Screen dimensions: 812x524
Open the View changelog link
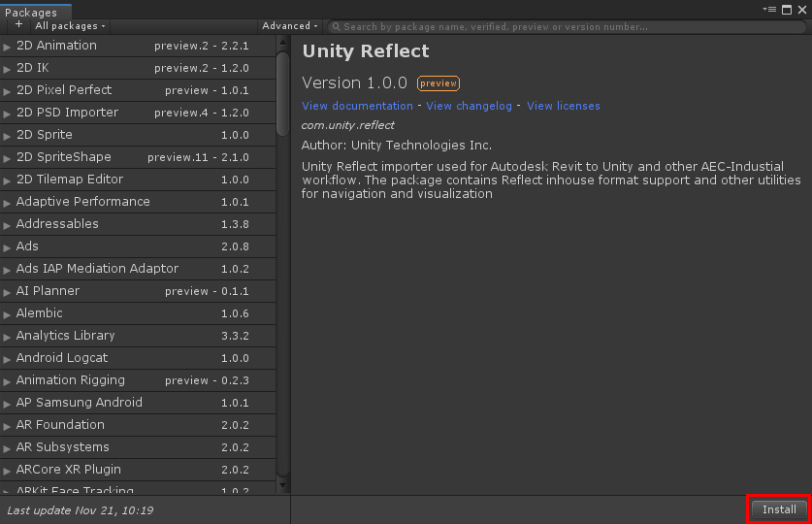pyautogui.click(x=469, y=106)
